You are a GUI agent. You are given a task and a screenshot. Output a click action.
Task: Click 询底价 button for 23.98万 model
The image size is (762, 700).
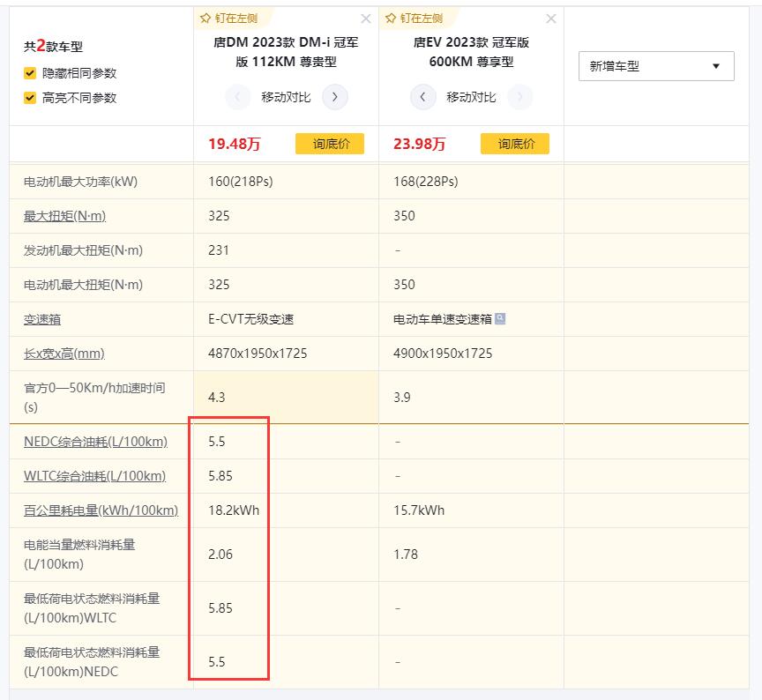[515, 144]
